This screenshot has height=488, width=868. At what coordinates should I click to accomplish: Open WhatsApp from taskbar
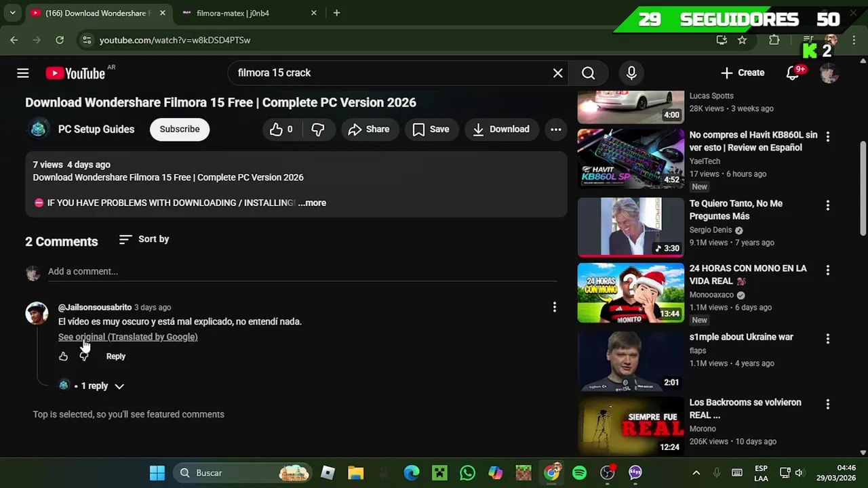point(468,472)
